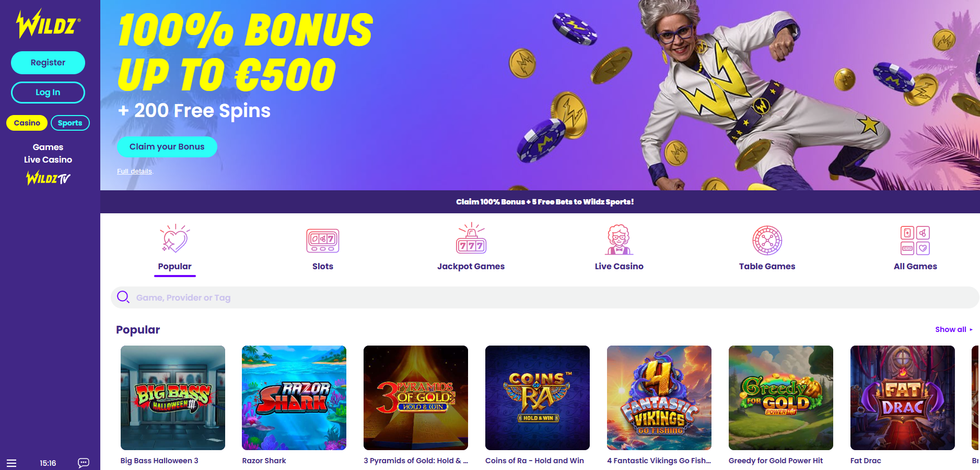980x470 pixels.
Task: Click the Register button
Action: click(x=48, y=63)
